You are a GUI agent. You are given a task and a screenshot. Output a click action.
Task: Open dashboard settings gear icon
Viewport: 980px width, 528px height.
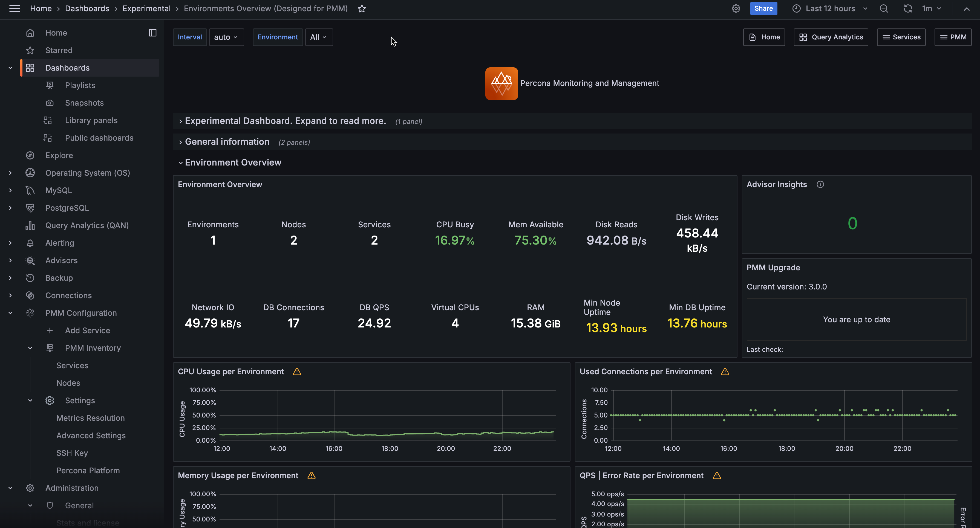click(x=736, y=9)
